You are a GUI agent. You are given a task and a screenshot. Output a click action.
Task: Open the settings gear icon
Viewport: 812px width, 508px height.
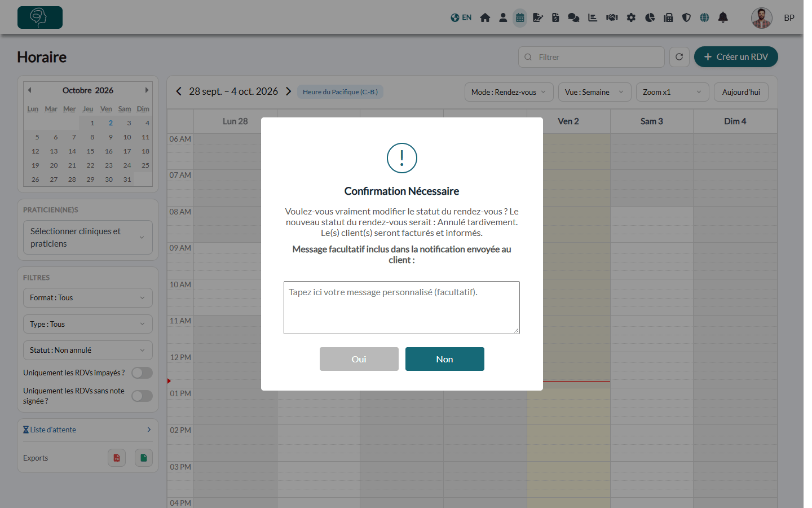[x=631, y=17]
